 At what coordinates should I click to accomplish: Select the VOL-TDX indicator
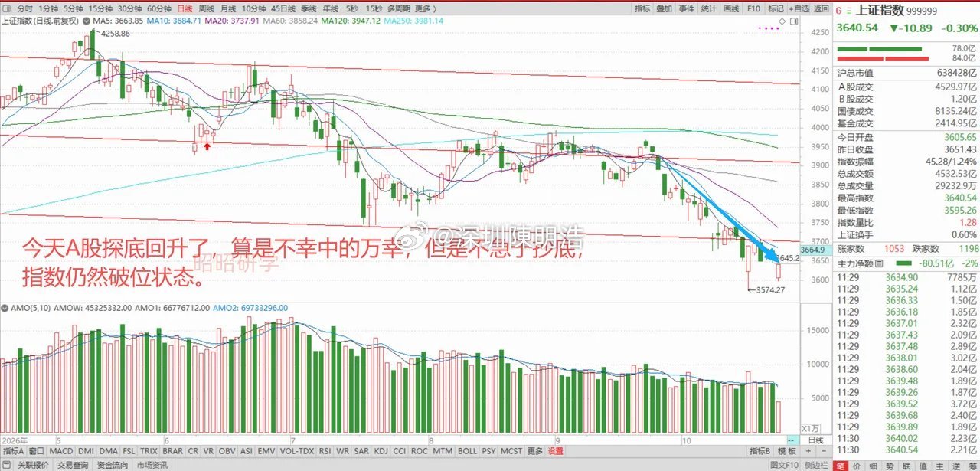(297, 451)
